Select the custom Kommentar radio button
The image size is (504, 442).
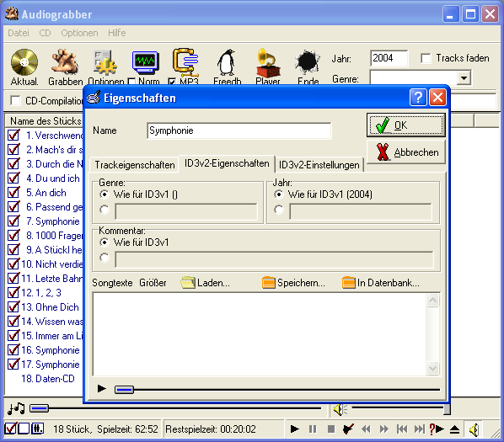[105, 258]
